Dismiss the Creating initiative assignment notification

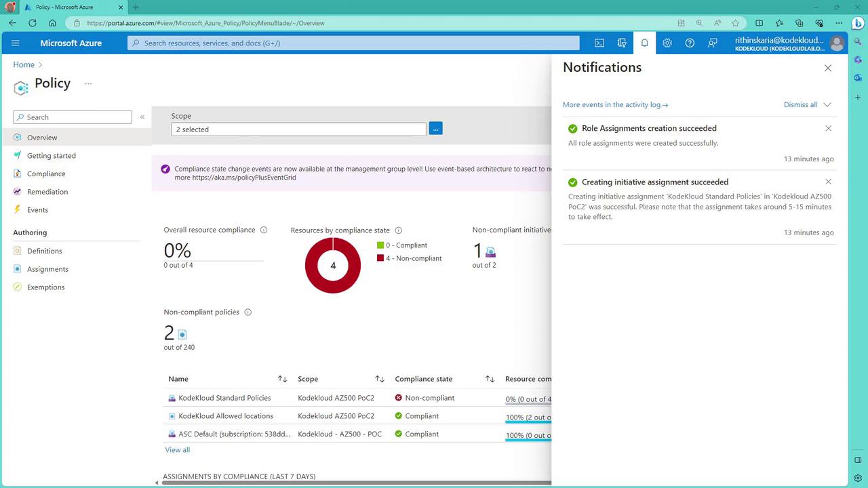(828, 182)
